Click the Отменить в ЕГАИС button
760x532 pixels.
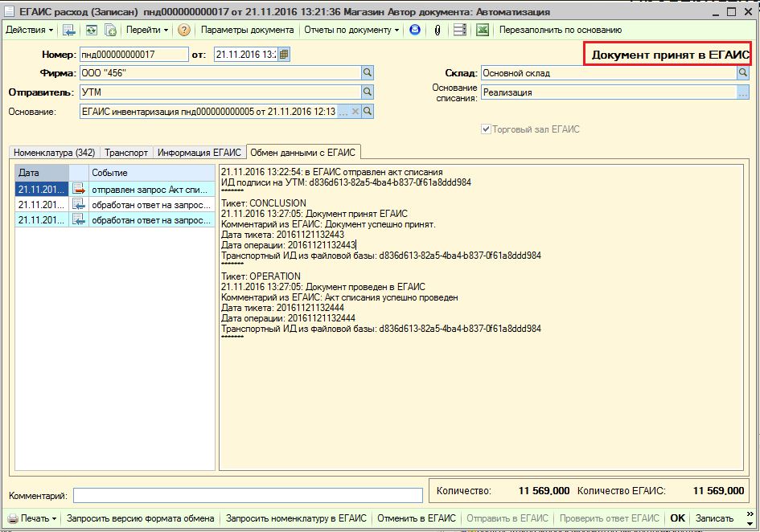417,518
